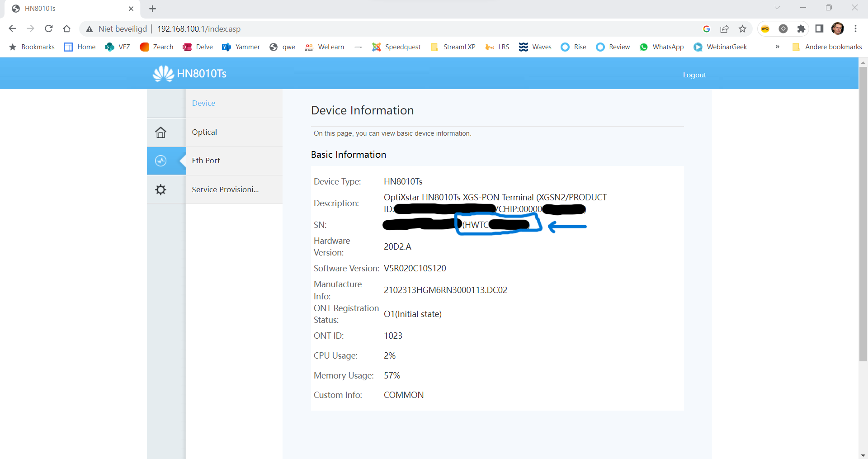Open the Yammer bookmark
The width and height of the screenshot is (868, 459).
tap(241, 47)
